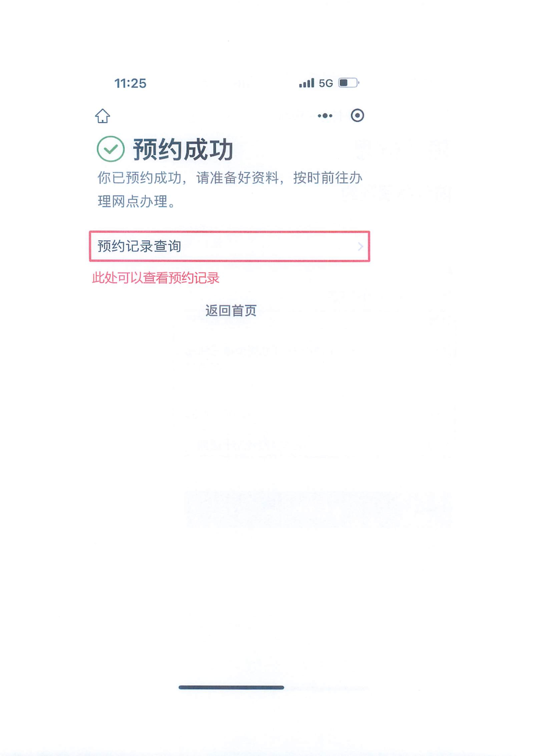Click the chevron arrow on 预约记录查询
The width and height of the screenshot is (547, 756).
click(360, 246)
